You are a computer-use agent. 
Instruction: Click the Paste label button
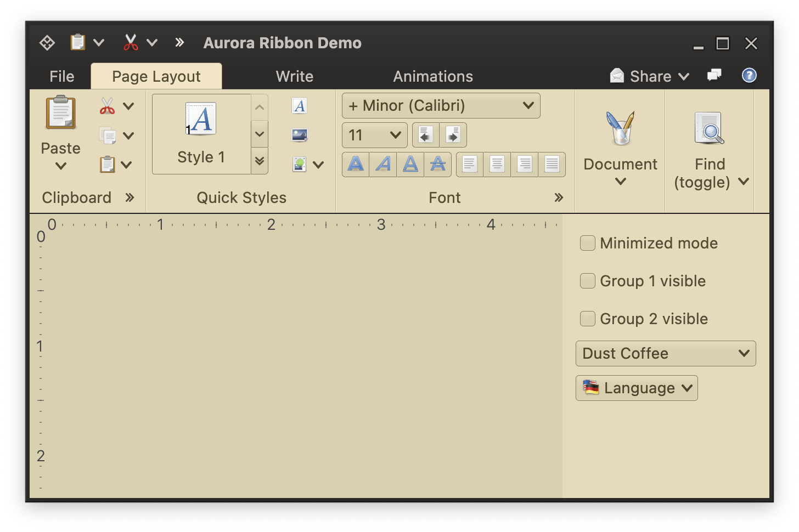point(61,148)
